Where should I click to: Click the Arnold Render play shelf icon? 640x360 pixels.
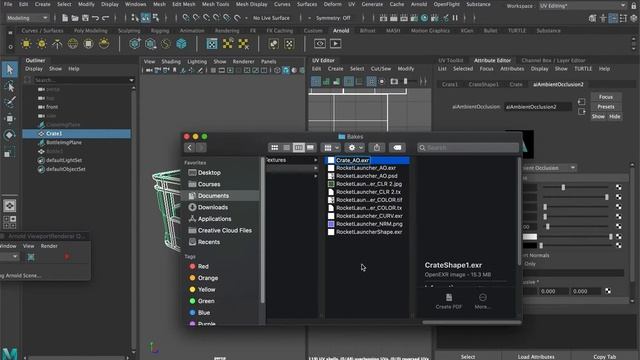click(336, 44)
